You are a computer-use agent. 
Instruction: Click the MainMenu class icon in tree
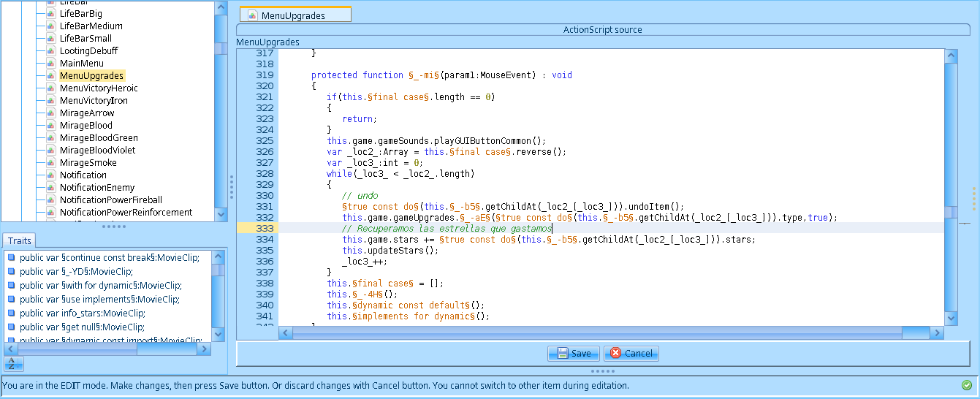[x=51, y=64]
